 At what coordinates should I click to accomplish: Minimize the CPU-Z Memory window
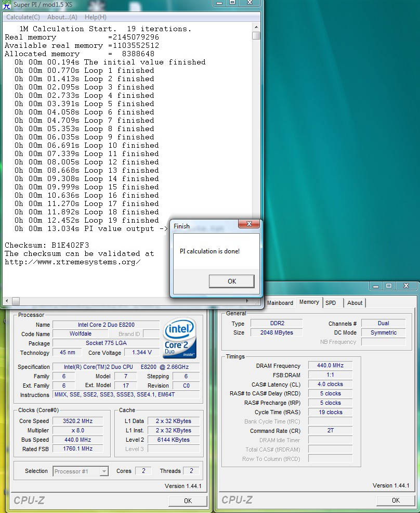(376, 286)
